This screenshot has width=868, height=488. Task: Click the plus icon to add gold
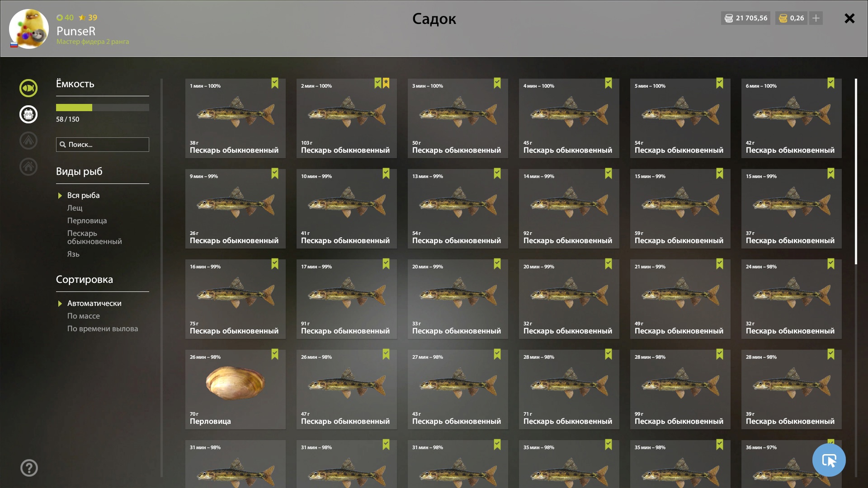(x=816, y=18)
